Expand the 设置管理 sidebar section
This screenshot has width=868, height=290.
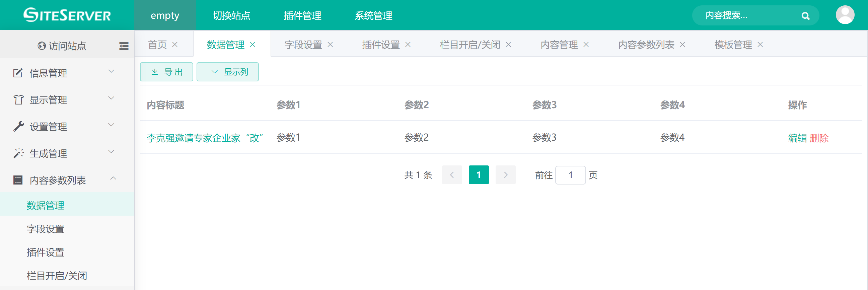click(64, 127)
